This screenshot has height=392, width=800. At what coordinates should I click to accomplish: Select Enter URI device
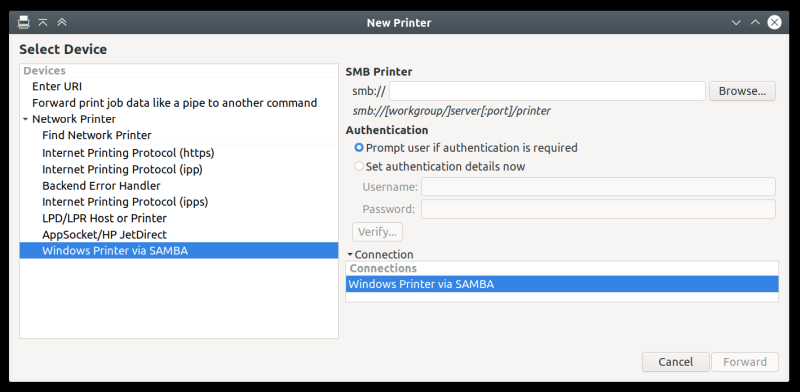pos(179,86)
